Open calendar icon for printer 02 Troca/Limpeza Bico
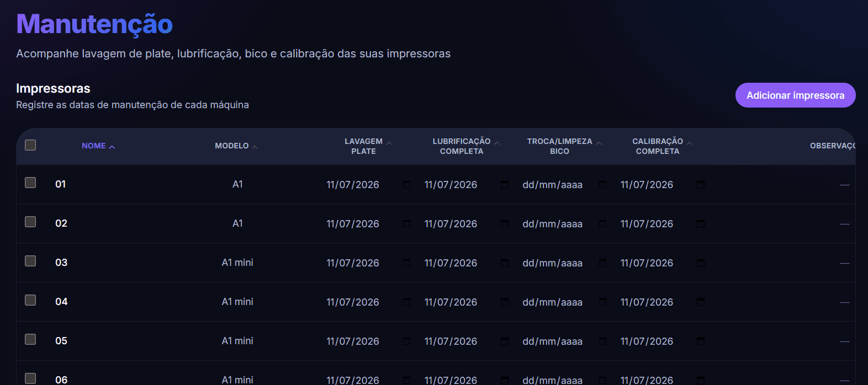This screenshot has width=868, height=385. (x=603, y=224)
